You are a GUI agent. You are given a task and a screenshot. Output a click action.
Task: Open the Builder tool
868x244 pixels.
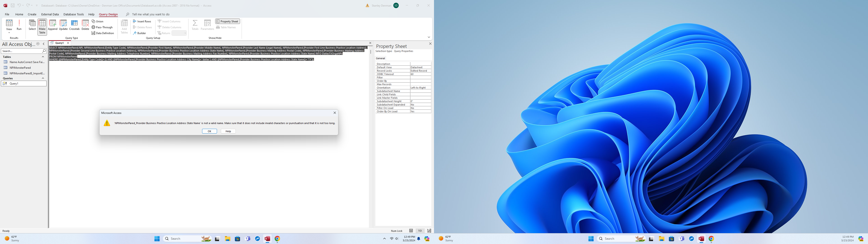coord(139,33)
